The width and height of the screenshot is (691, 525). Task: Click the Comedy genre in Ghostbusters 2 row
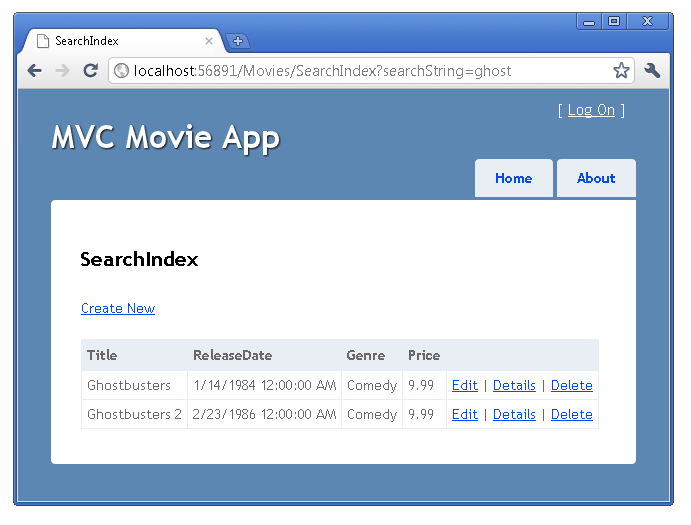[x=372, y=414]
